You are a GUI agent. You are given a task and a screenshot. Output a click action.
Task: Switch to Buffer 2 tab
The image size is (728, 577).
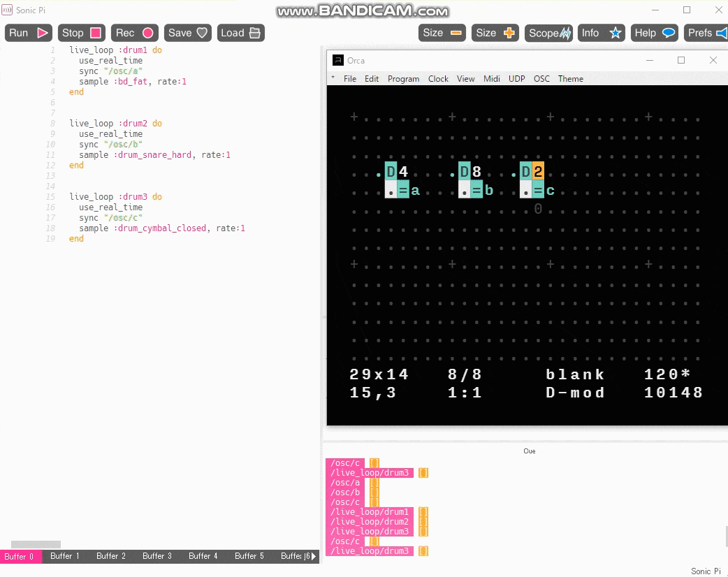[x=111, y=556]
